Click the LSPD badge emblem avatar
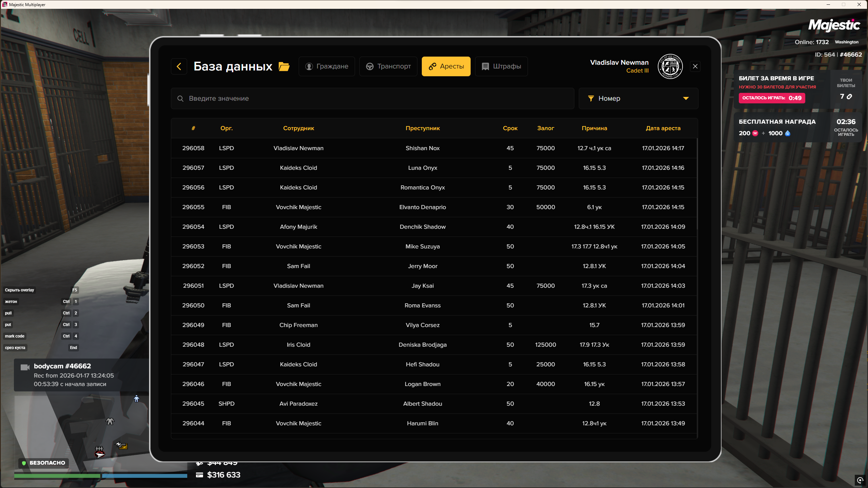This screenshot has width=868, height=488. [x=670, y=66]
